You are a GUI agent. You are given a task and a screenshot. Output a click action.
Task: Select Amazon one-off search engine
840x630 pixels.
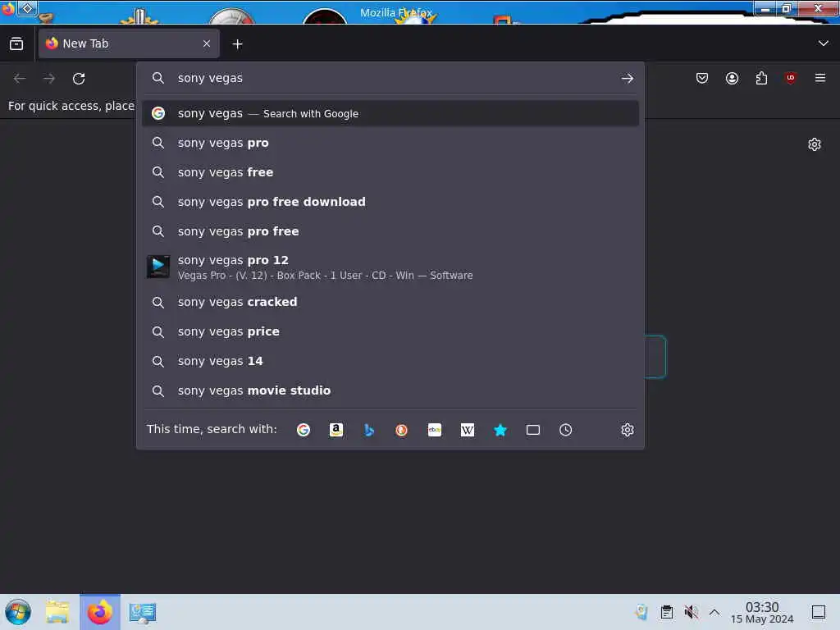click(336, 430)
